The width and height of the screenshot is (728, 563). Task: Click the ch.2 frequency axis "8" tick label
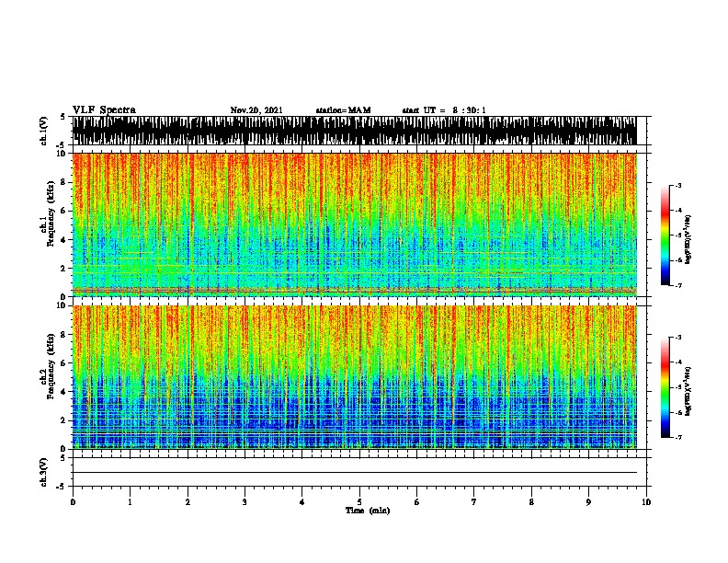click(63, 335)
